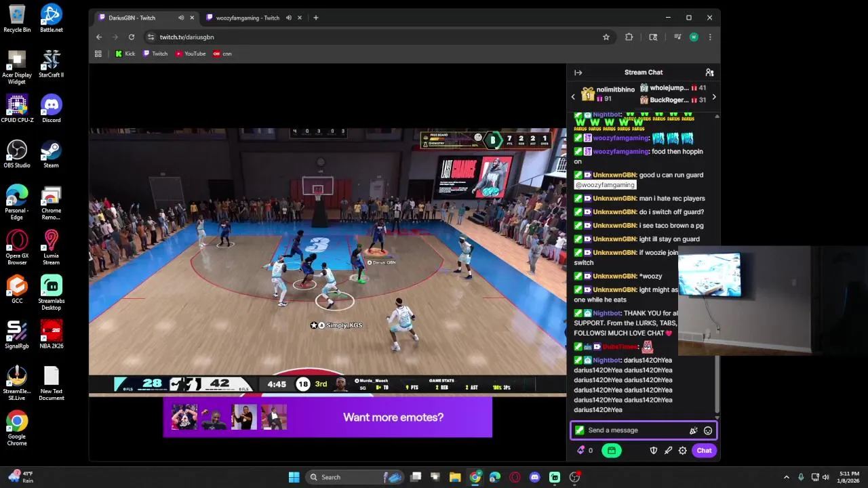Click the @woozyfamgaming reply mention
This screenshot has width=868, height=488.
(x=605, y=185)
